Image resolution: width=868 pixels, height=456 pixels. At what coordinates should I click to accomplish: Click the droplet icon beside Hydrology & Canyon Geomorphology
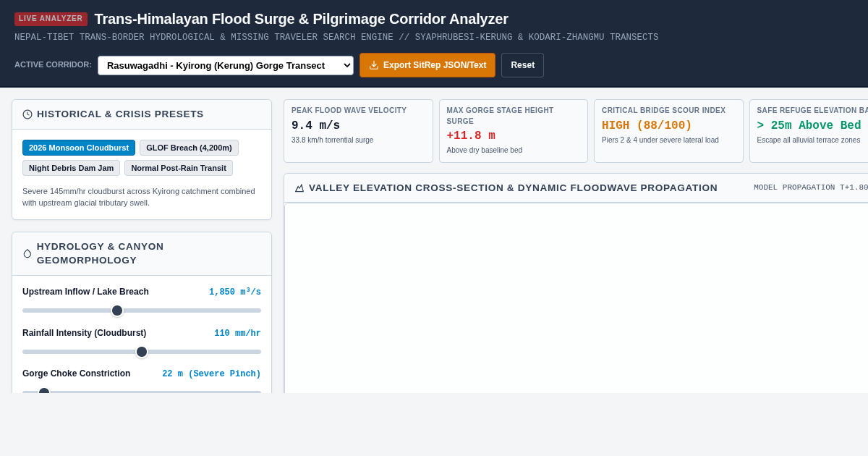pyautogui.click(x=27, y=253)
